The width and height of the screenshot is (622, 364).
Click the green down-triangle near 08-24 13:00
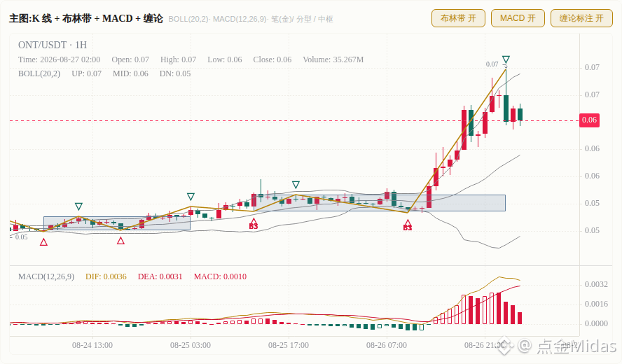pyautogui.click(x=78, y=206)
